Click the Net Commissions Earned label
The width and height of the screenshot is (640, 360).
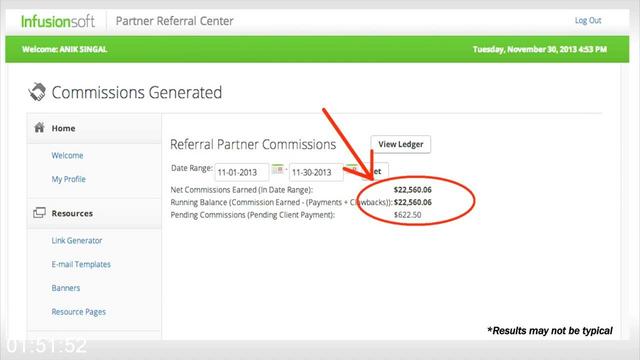click(242, 190)
